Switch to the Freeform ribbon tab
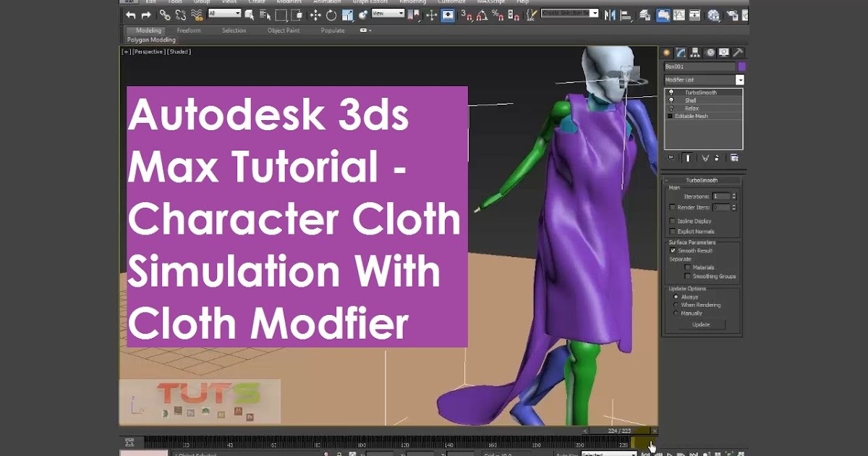The image size is (868, 456). click(190, 30)
